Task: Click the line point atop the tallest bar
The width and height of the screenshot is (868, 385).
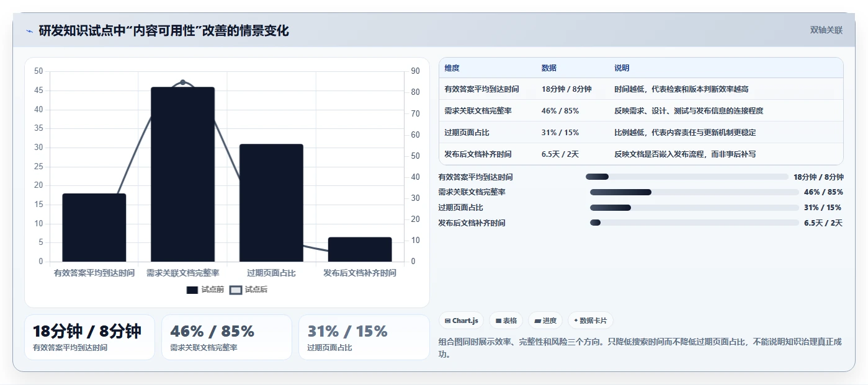Action: (182, 82)
